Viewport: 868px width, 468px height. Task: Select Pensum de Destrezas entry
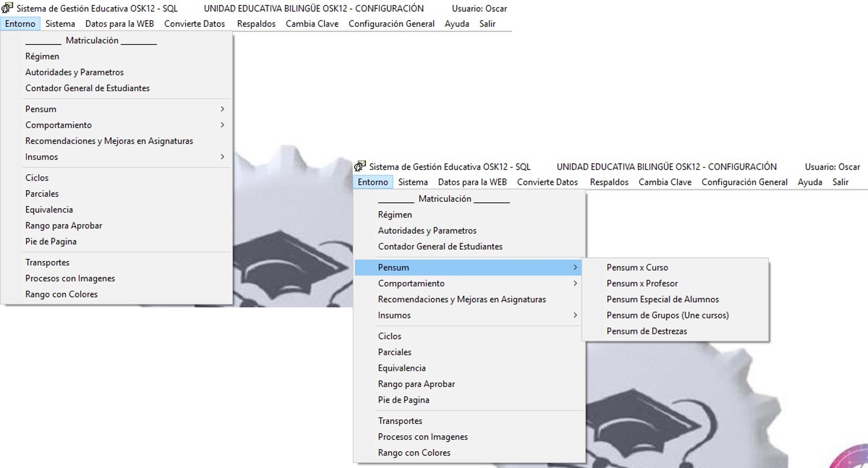point(646,331)
